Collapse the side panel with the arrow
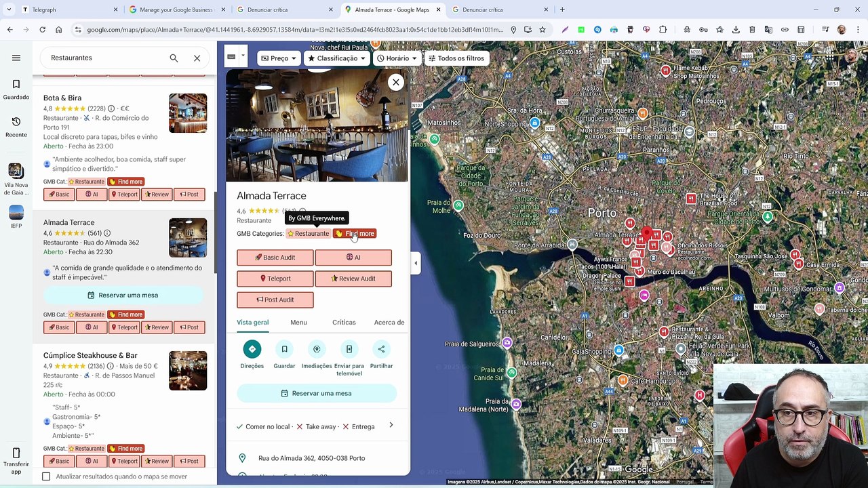Screen dimensions: 868x488 416,263
